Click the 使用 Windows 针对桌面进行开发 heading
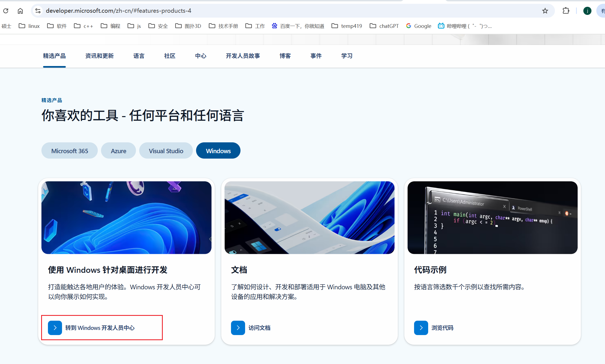 click(x=108, y=270)
